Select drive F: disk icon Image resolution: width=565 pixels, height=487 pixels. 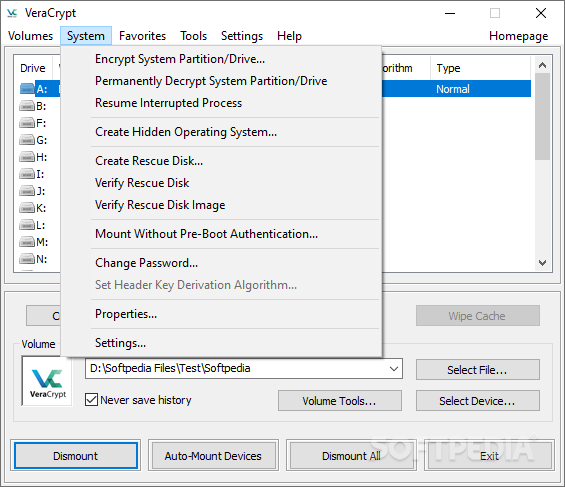click(27, 123)
